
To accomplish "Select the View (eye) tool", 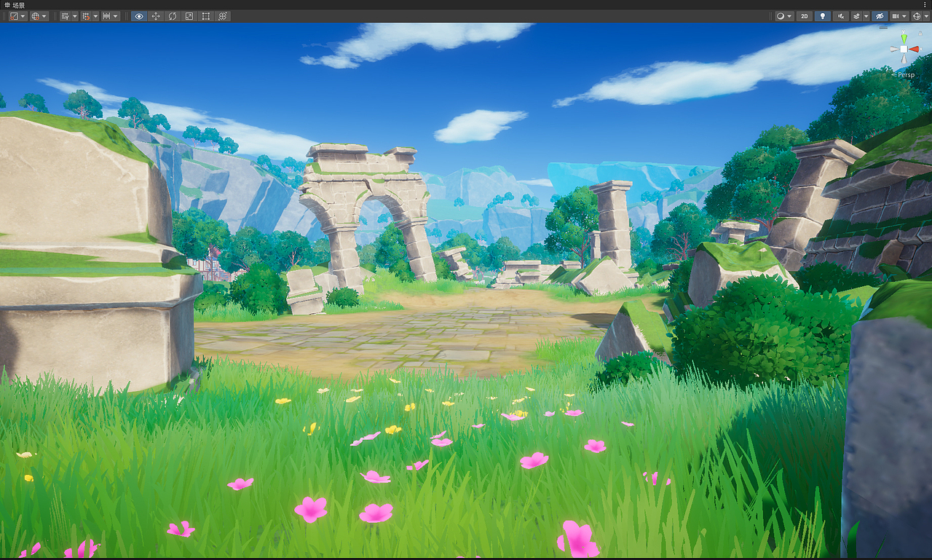I will click(x=139, y=16).
